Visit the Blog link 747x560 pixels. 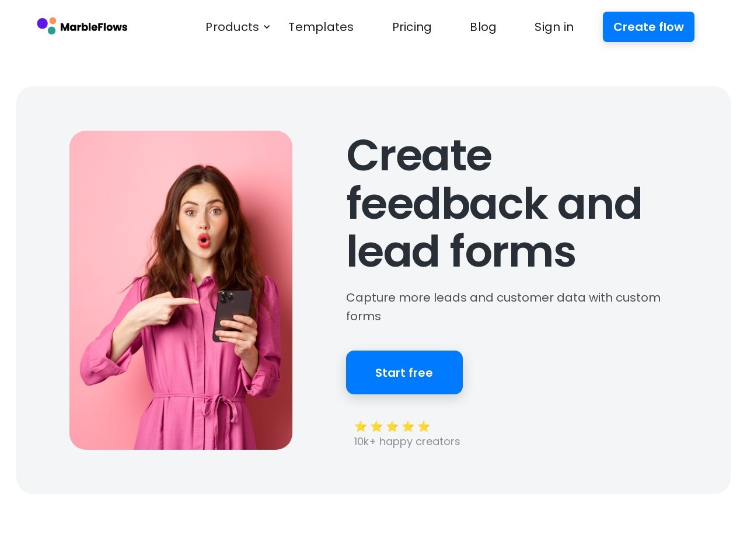click(x=483, y=27)
